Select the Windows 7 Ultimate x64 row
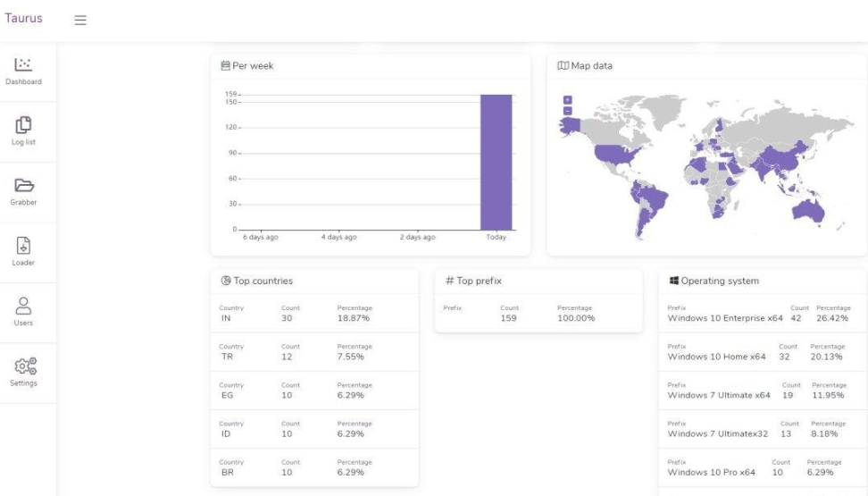This screenshot has height=496, width=868. 761,390
